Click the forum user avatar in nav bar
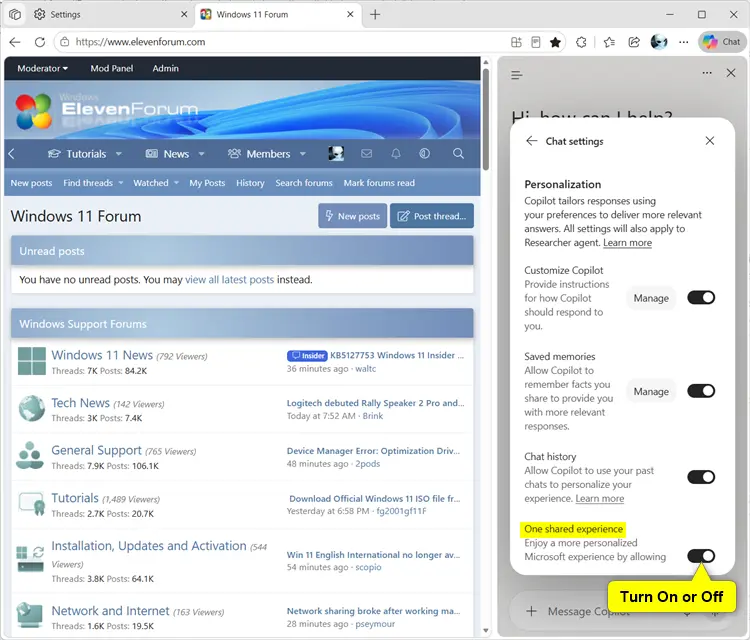 [336, 154]
